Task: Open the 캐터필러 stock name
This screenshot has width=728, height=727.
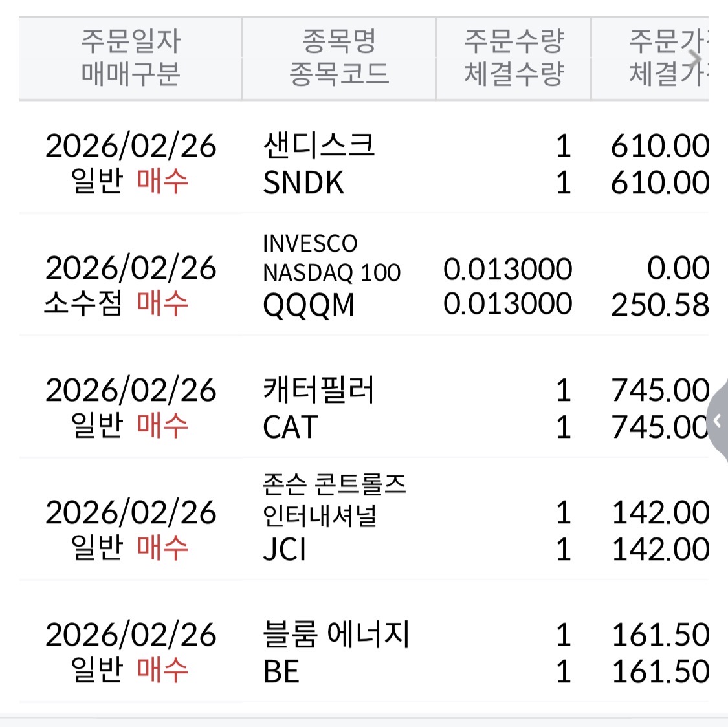Action: click(x=318, y=390)
